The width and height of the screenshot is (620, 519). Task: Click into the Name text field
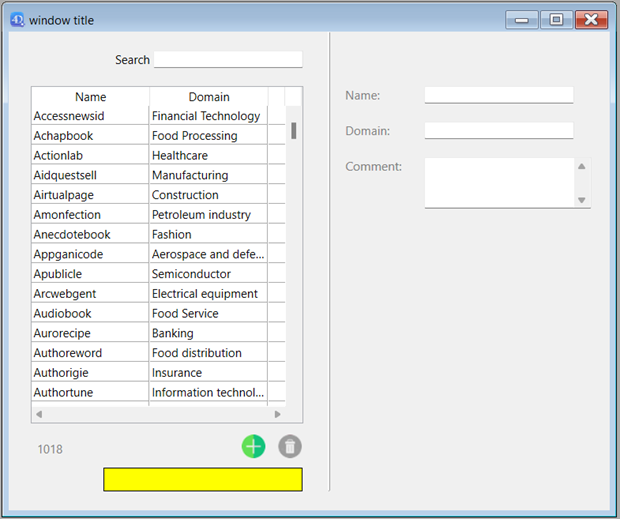[499, 95]
